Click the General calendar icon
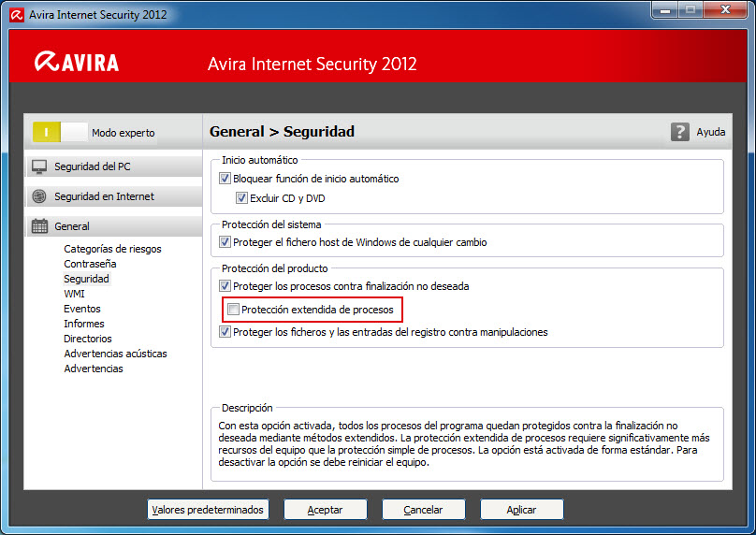Screen dimensions: 756x535 point(39,226)
